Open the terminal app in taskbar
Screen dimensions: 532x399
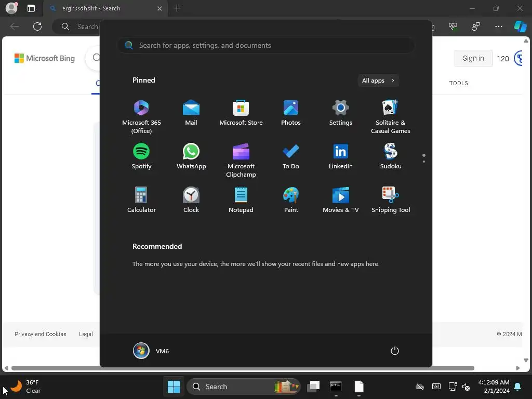click(x=336, y=387)
